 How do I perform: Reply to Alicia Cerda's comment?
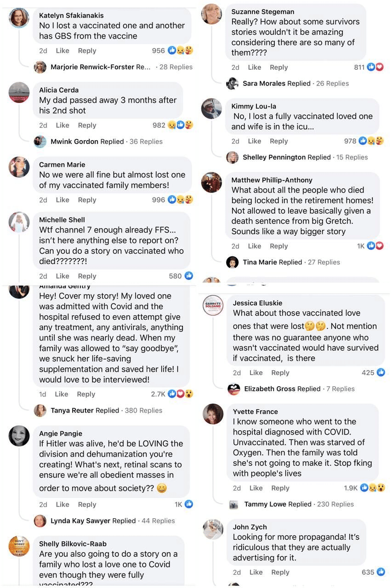[x=87, y=125]
